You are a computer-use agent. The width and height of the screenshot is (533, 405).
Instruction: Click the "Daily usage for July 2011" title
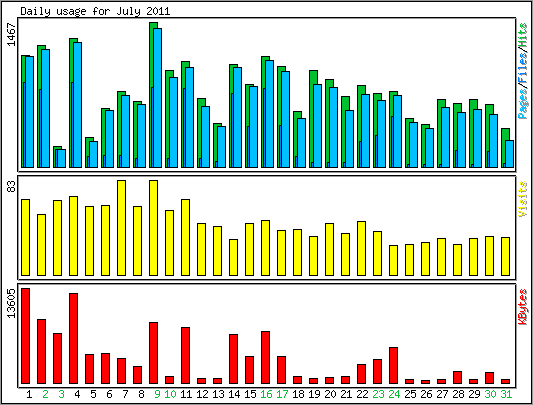coord(95,11)
